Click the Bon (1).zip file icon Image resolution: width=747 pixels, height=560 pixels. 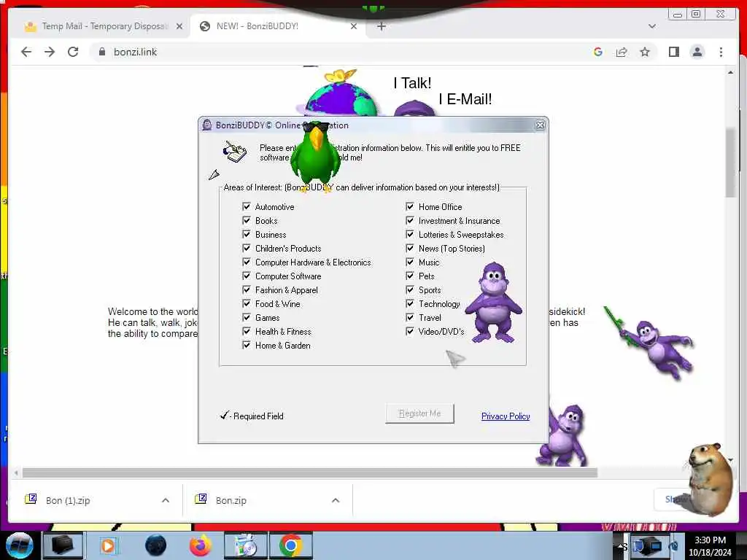coord(31,499)
